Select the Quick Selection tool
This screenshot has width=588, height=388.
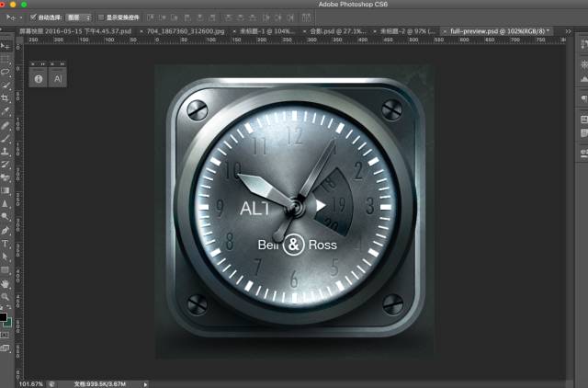tap(5, 86)
